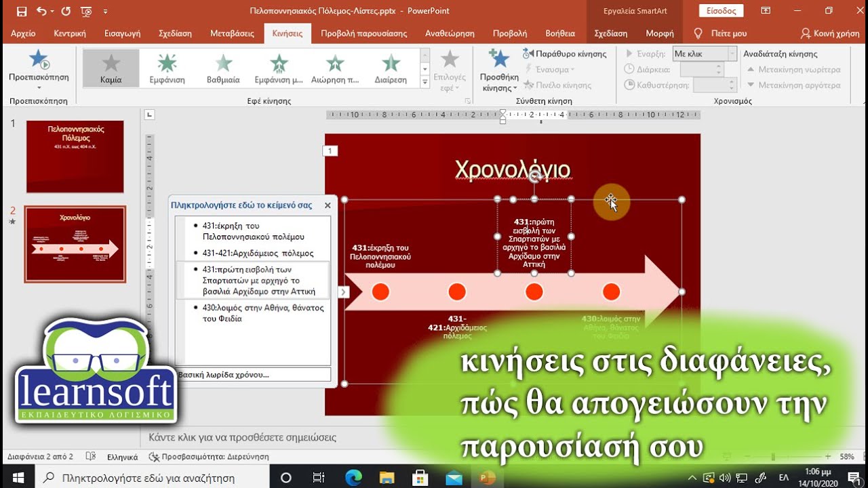868x488 pixels.
Task: Click the Πείτε μου lightbulb search
Action: point(720,33)
